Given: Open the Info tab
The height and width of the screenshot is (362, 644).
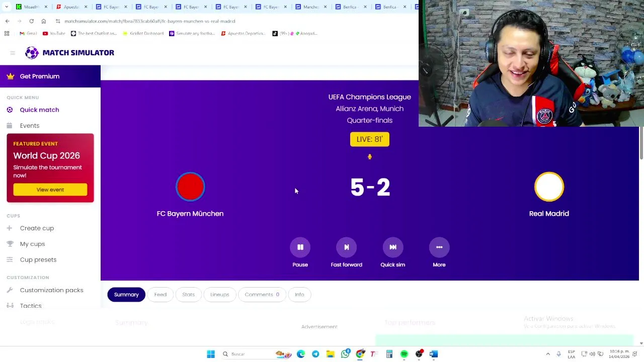Looking at the screenshot, I should click(x=299, y=295).
